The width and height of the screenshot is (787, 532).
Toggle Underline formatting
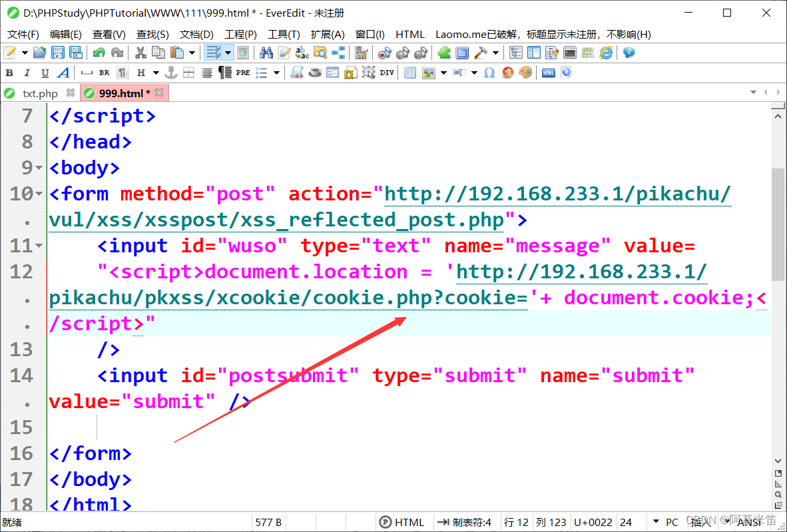click(x=45, y=73)
